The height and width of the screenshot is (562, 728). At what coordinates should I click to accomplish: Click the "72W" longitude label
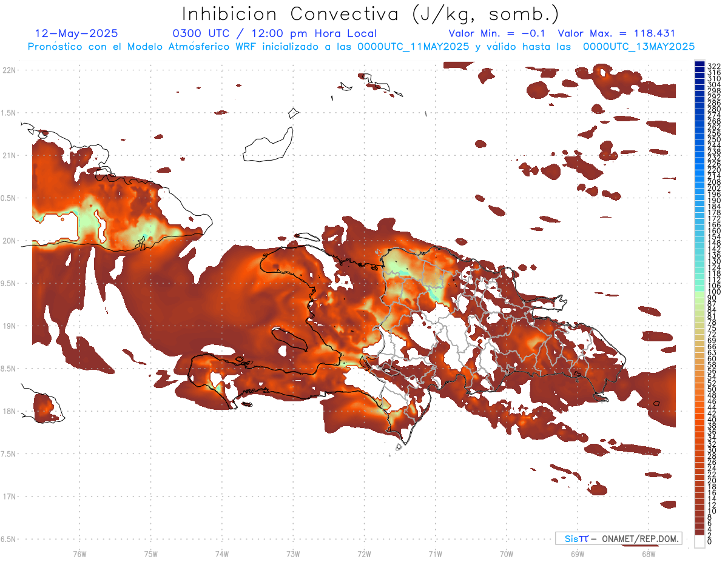click(364, 553)
